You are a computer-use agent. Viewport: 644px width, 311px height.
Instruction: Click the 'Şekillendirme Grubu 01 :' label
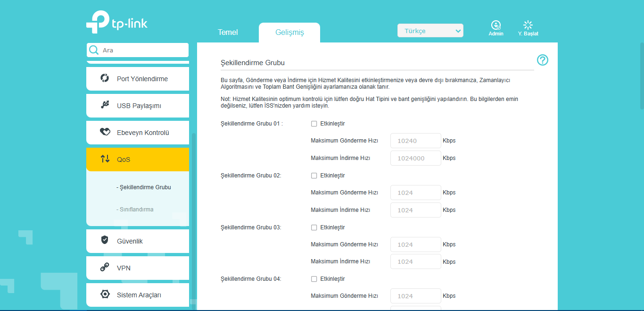pos(252,124)
